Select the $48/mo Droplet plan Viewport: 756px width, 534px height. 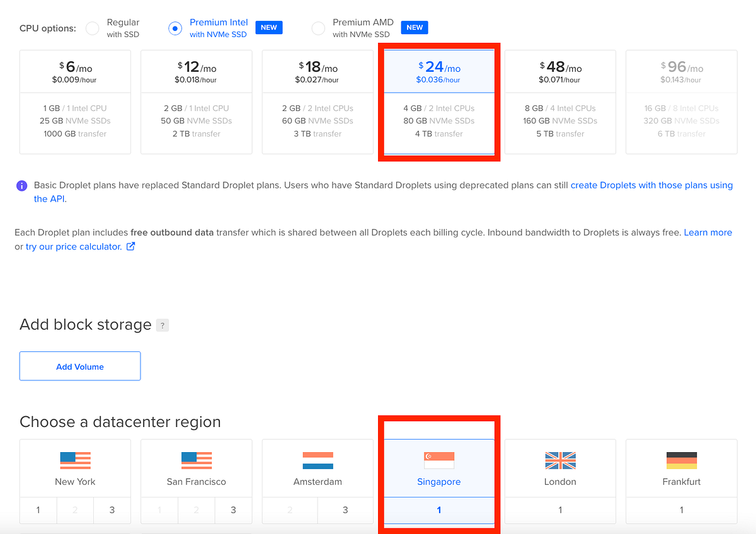click(x=559, y=101)
